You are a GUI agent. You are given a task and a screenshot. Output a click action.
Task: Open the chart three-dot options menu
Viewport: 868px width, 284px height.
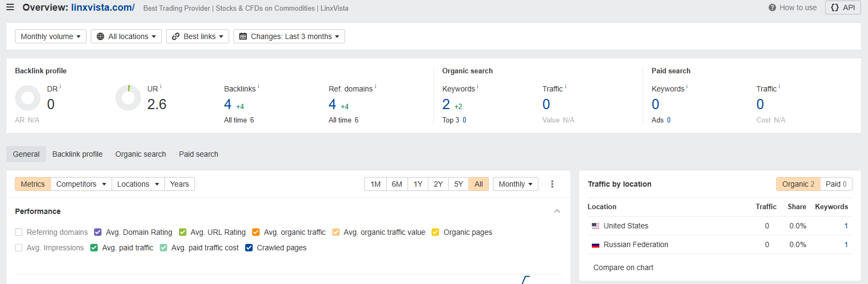[552, 184]
